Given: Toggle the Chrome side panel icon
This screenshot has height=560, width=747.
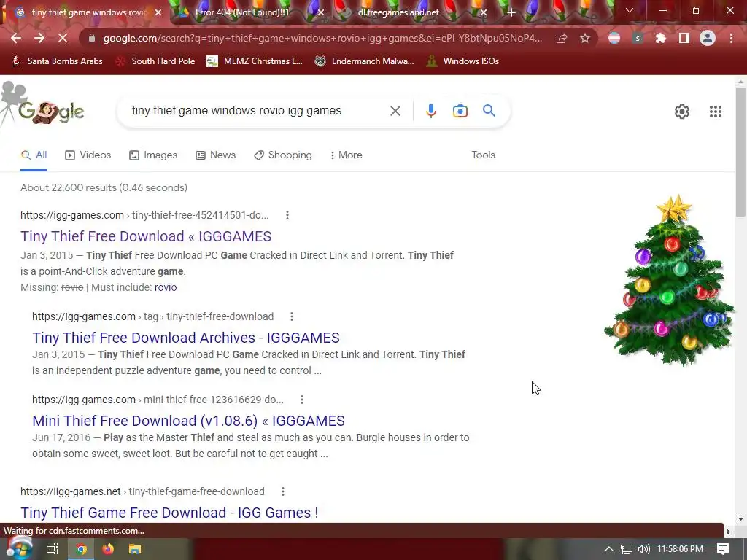Looking at the screenshot, I should tap(684, 38).
